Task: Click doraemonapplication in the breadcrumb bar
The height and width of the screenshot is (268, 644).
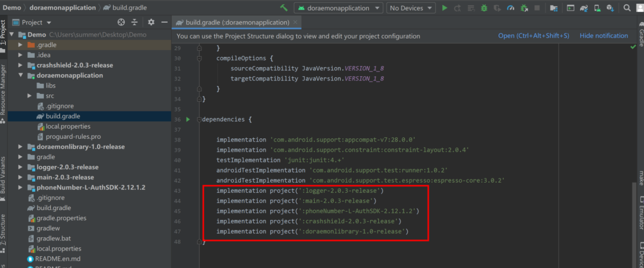Action: (x=63, y=8)
